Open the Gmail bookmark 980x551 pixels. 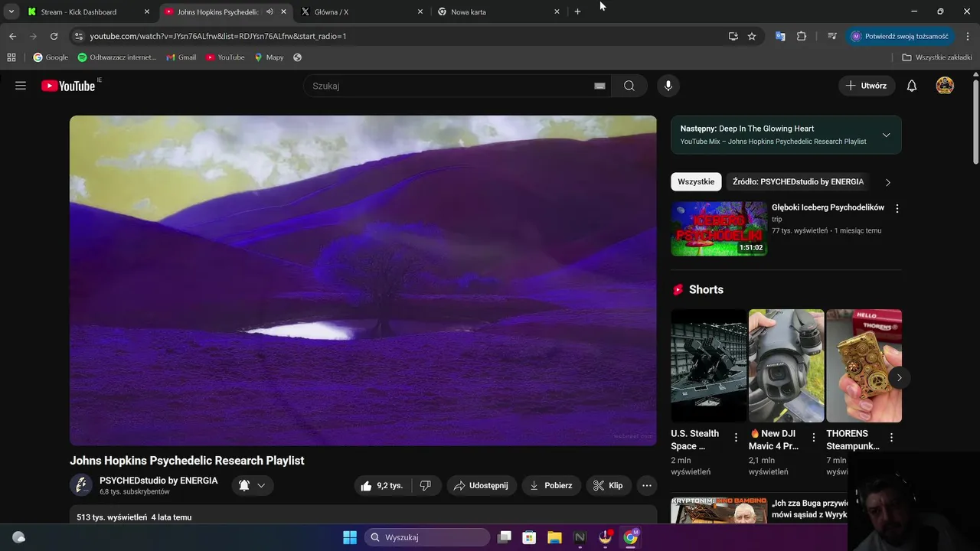click(x=181, y=57)
